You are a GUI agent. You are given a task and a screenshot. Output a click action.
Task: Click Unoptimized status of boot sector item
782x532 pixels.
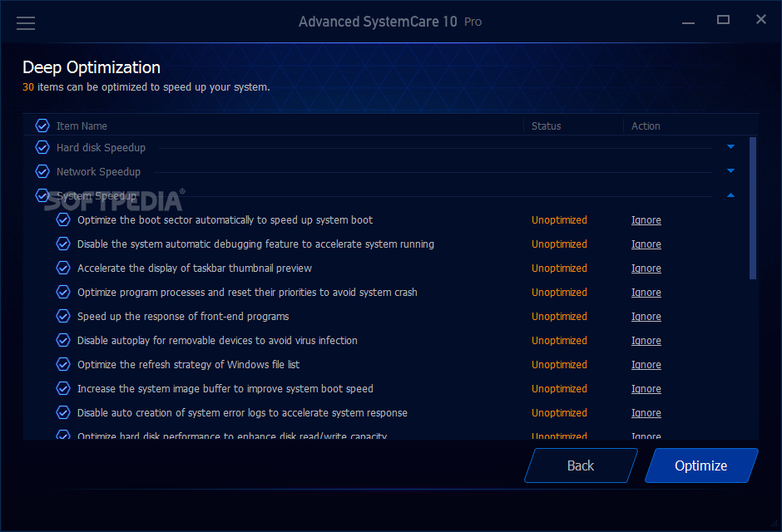pyautogui.click(x=559, y=220)
